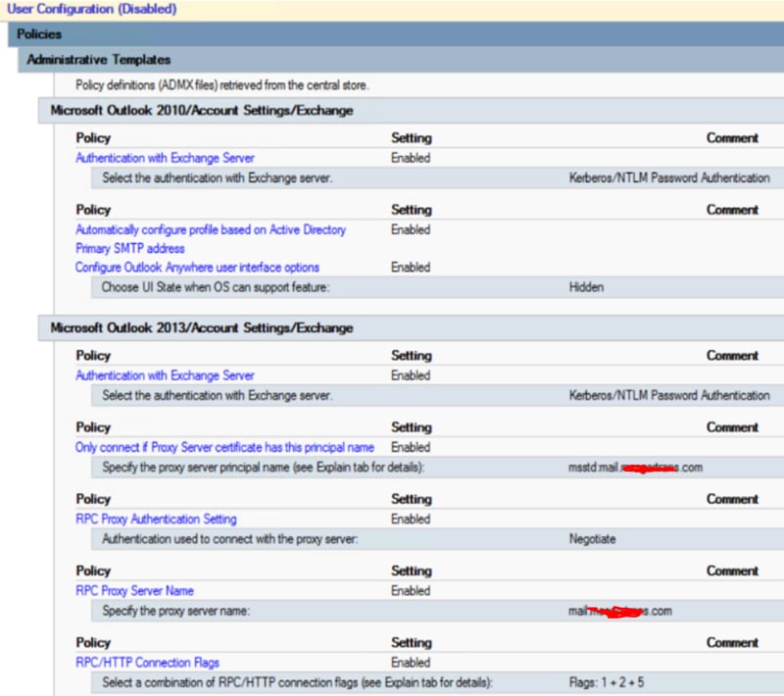Select 'Kerberos/NTLM Password Authentication' value under Outlook 2010
This screenshot has height=696, width=784.
(x=669, y=178)
